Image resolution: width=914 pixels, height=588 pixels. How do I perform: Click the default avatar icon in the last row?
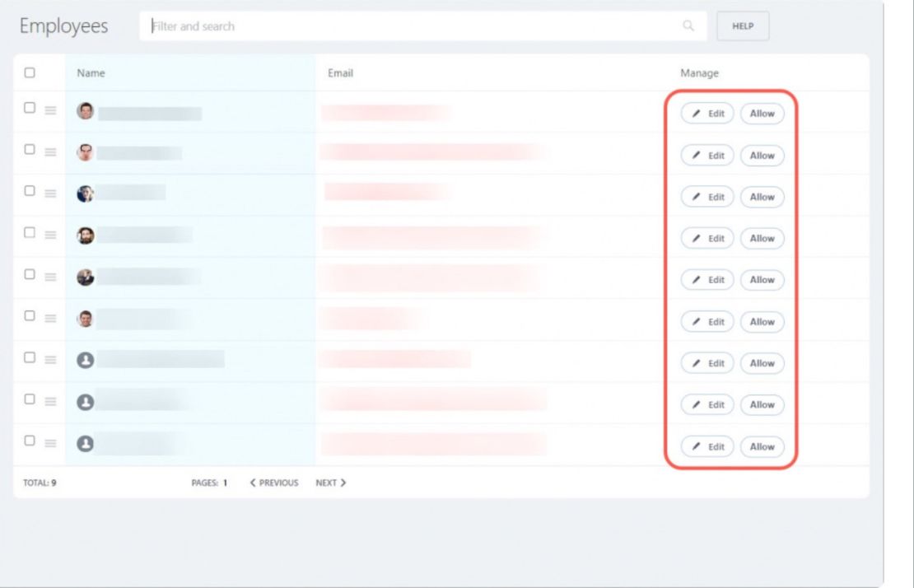(85, 444)
